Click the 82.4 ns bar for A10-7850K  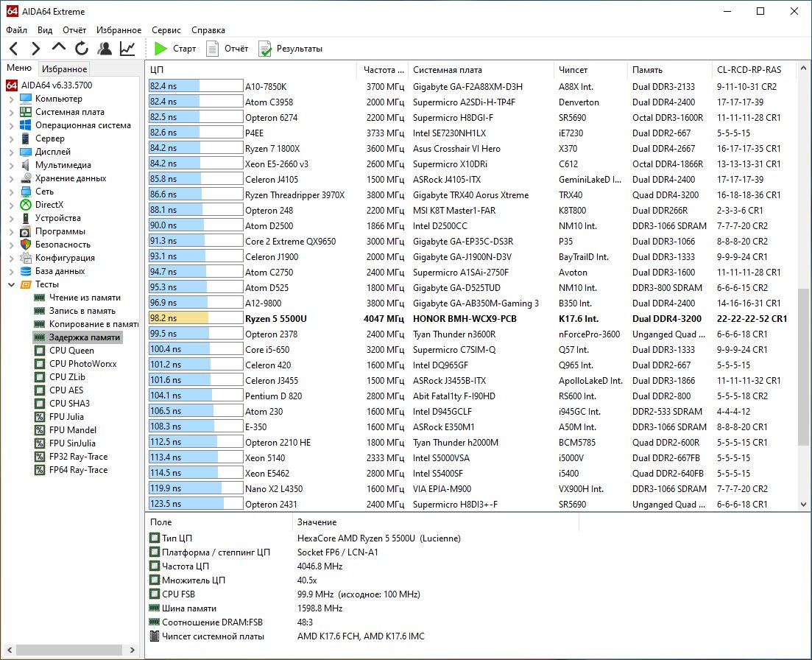[196, 86]
